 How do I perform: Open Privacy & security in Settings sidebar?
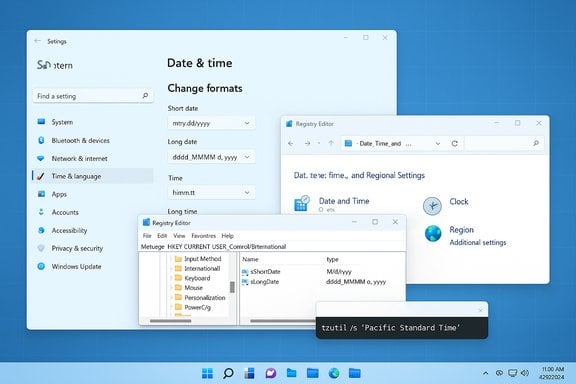point(77,248)
